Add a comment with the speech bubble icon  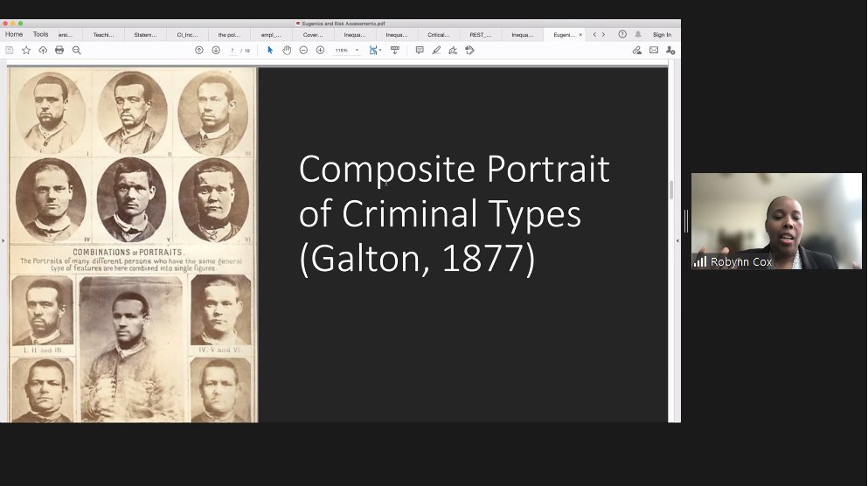pos(420,51)
